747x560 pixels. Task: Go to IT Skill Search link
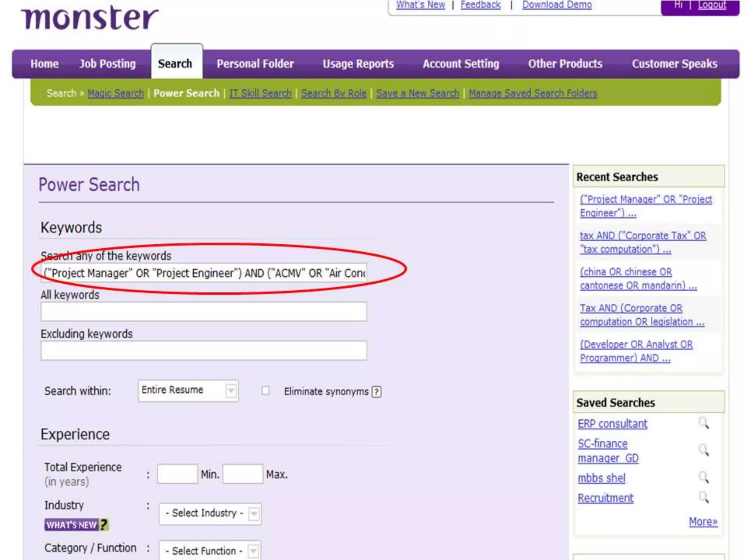[260, 93]
